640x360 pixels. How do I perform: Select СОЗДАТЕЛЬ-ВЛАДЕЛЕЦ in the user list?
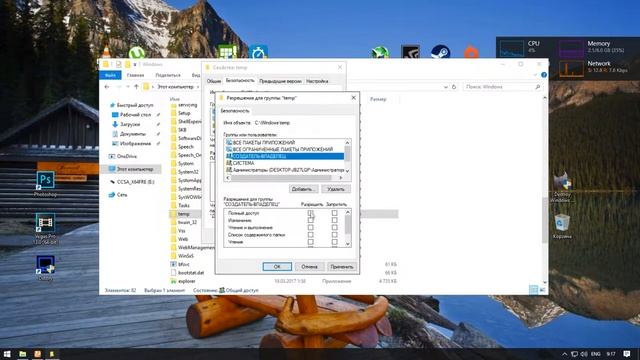[284, 156]
